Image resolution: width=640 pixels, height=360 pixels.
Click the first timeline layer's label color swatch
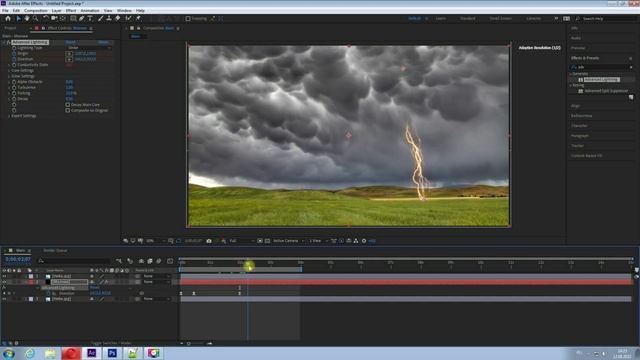pos(31,276)
